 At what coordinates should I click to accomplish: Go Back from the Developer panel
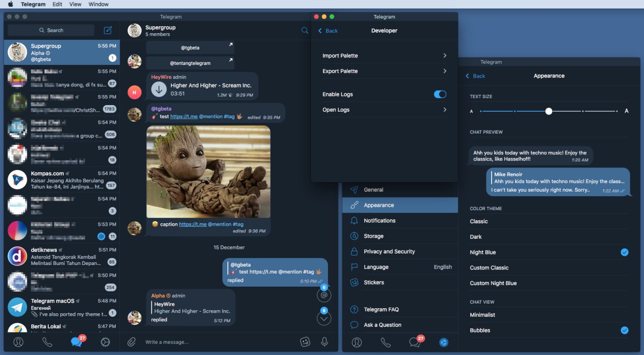(x=328, y=31)
